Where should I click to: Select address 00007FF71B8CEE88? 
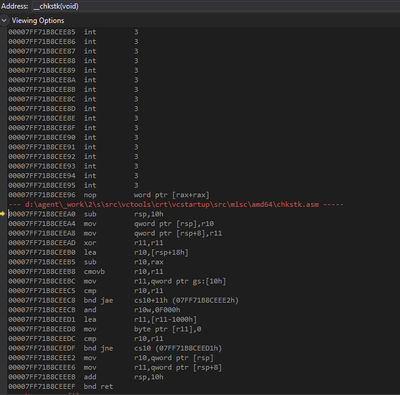click(x=42, y=61)
